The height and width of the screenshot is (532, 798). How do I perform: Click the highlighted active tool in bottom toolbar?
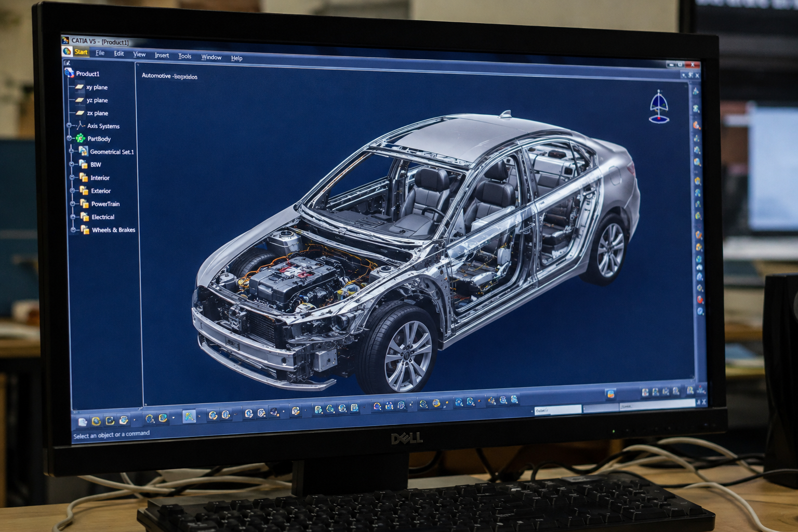pyautogui.click(x=189, y=417)
